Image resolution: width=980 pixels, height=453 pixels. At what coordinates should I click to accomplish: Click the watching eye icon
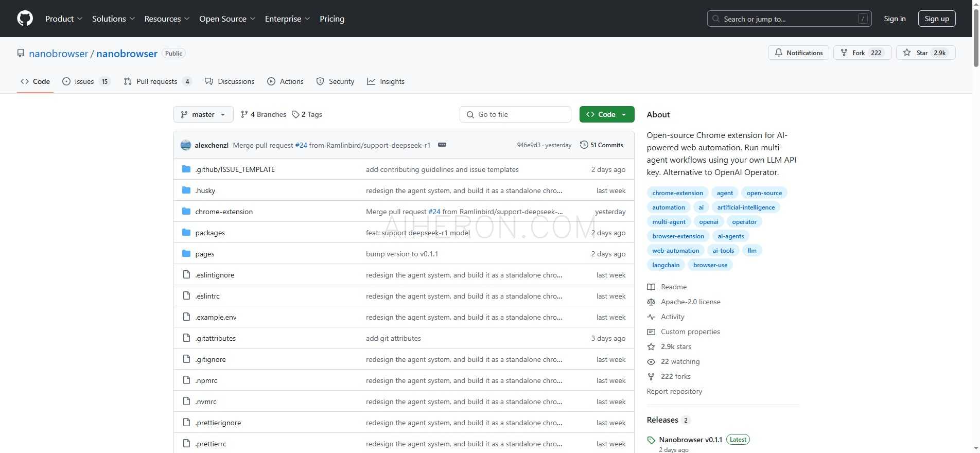tap(651, 361)
